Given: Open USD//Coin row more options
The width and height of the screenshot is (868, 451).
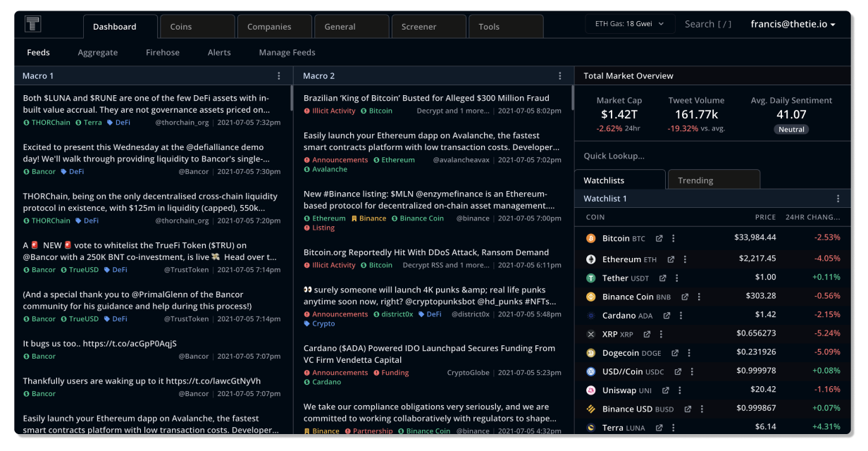Looking at the screenshot, I should pos(692,371).
